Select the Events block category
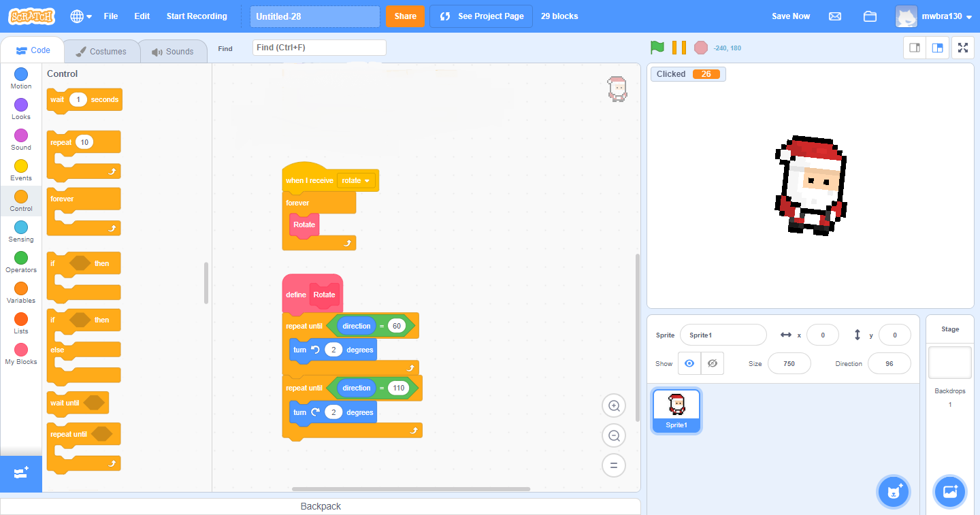Viewport: 980px width, 515px height. (21, 170)
